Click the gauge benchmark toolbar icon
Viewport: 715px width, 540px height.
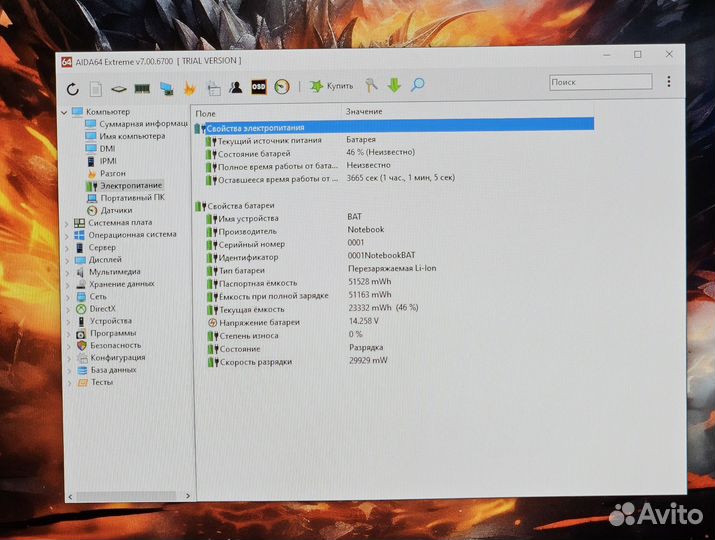(x=282, y=87)
